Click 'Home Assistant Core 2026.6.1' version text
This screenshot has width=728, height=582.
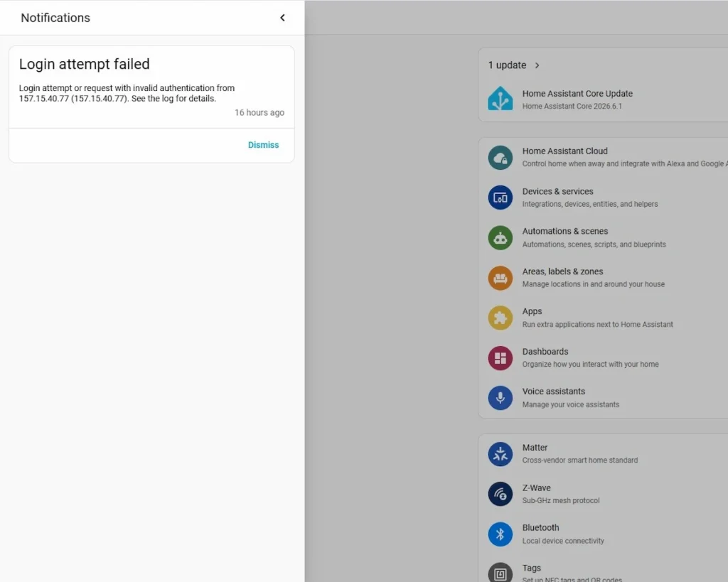572,107
